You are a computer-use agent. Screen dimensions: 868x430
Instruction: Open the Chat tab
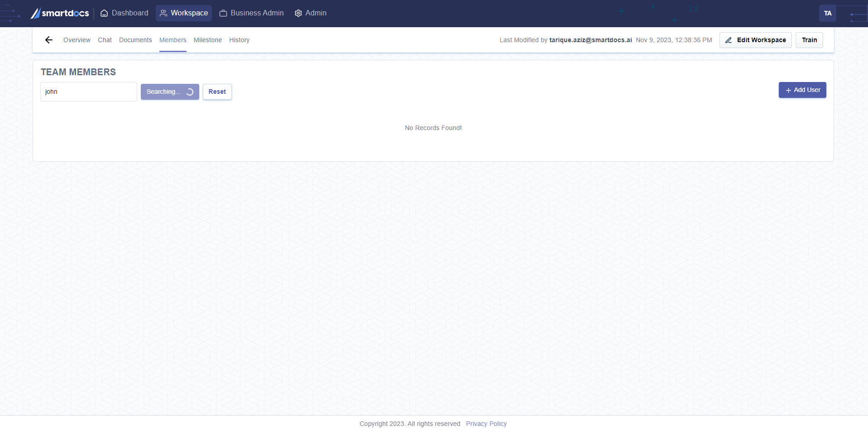(105, 40)
